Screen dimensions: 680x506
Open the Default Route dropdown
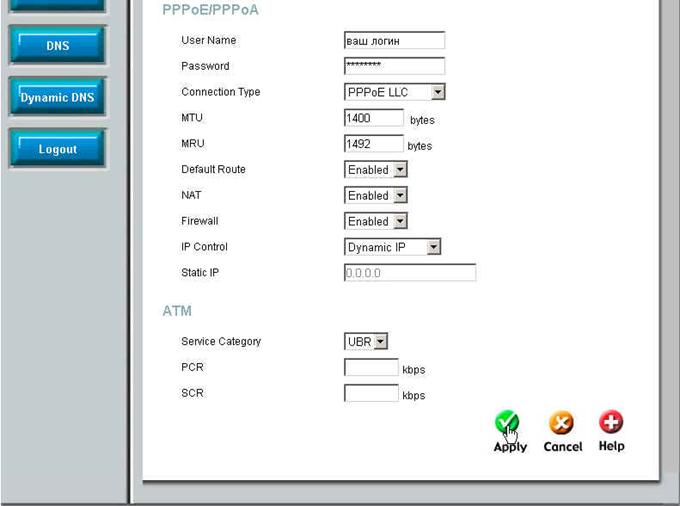click(x=376, y=170)
